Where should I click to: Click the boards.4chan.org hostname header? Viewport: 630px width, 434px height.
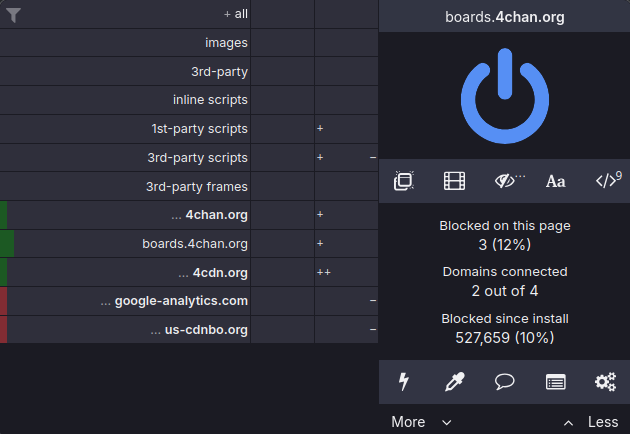click(505, 17)
